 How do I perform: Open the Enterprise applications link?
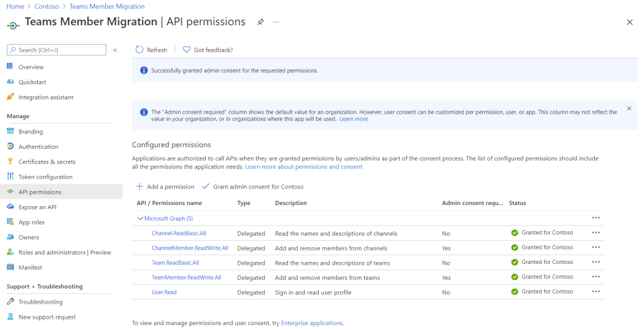(x=311, y=323)
